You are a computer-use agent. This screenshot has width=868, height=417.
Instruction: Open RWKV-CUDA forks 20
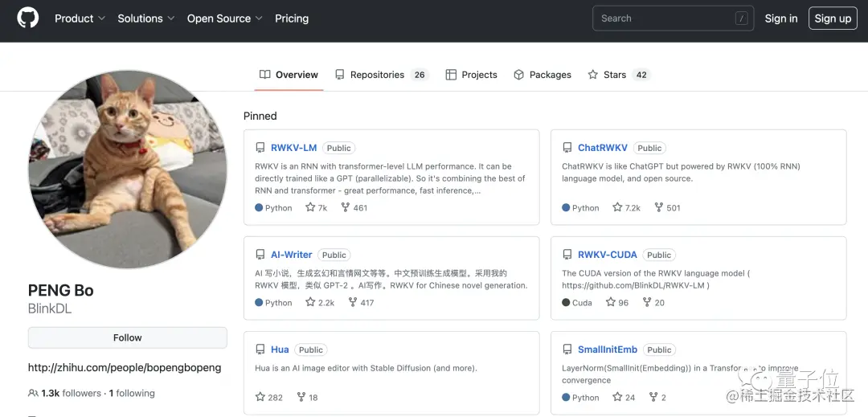[653, 303]
